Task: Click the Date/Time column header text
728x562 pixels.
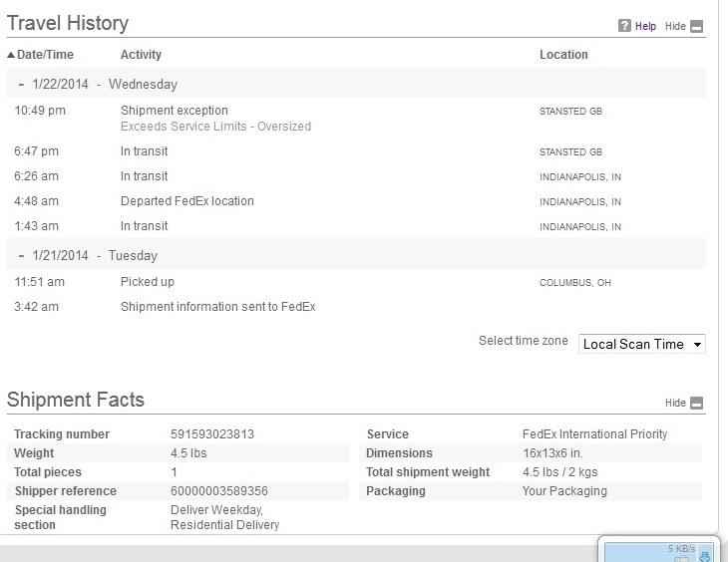Action: pyautogui.click(x=46, y=55)
